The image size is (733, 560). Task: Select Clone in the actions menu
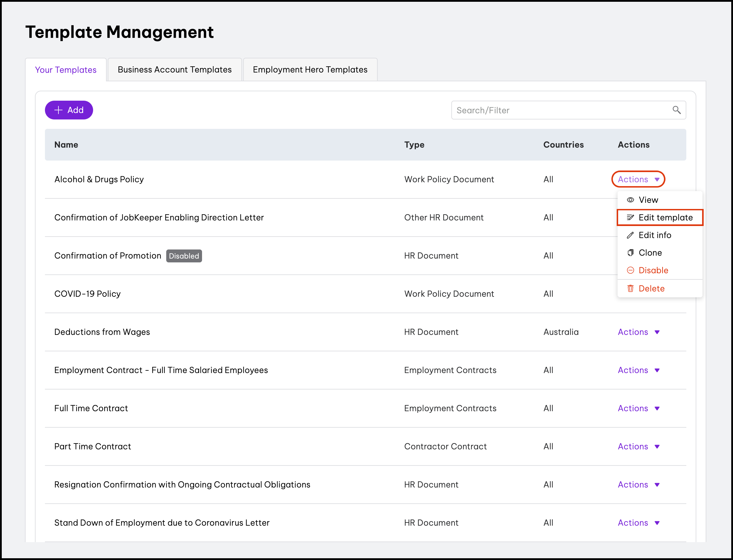click(650, 253)
